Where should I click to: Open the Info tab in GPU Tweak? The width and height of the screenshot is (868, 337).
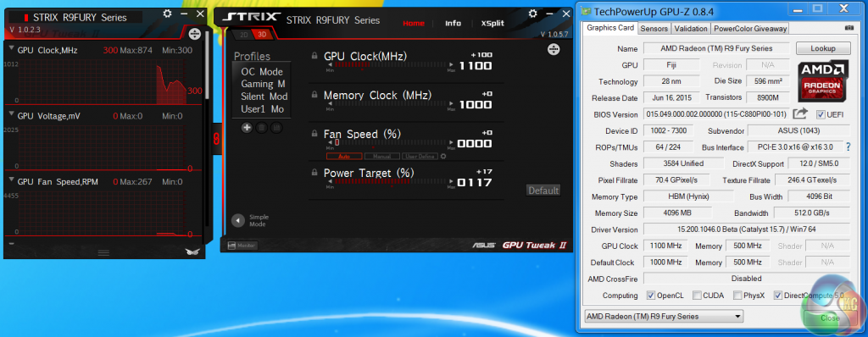453,23
